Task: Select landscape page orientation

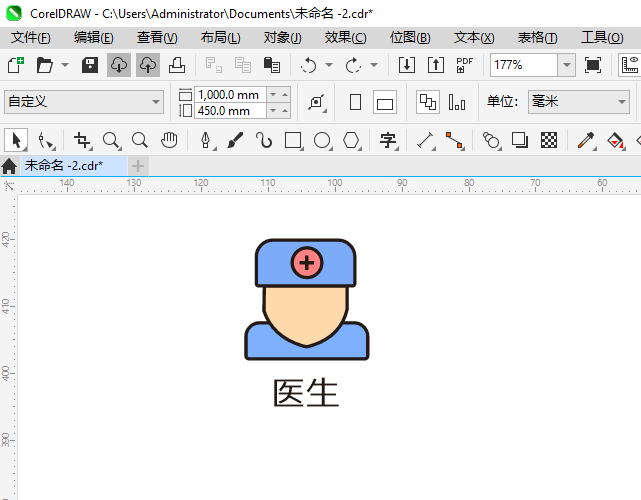Action: pyautogui.click(x=385, y=102)
